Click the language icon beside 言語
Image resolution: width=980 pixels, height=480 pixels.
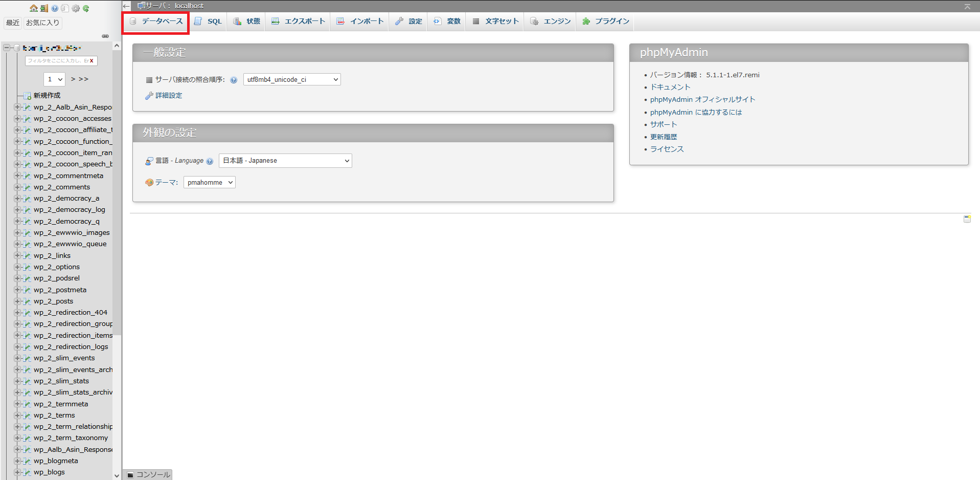(x=149, y=161)
